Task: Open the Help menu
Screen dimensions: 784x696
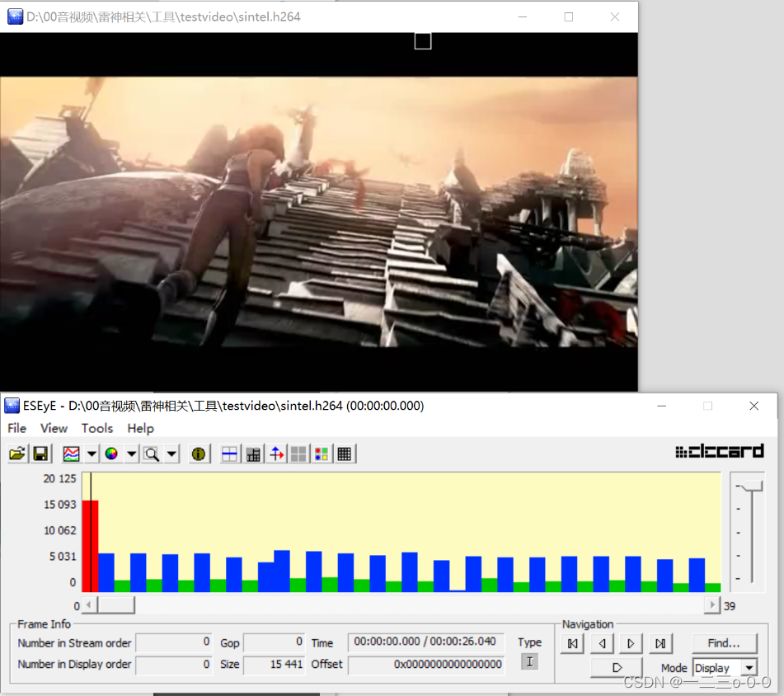Action: (140, 429)
